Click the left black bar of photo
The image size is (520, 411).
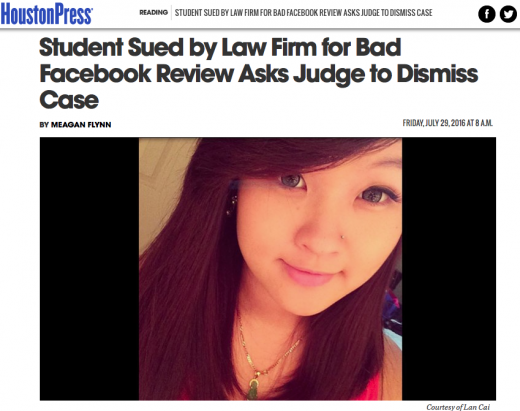click(x=89, y=269)
